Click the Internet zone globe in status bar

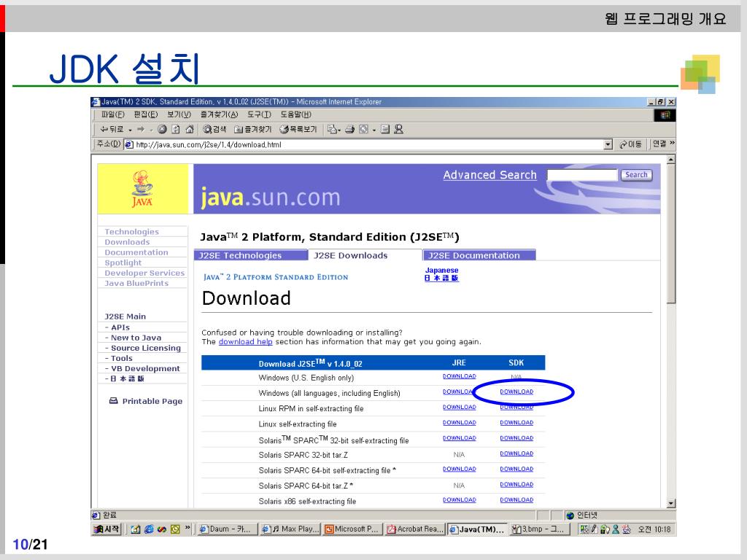coord(570,516)
